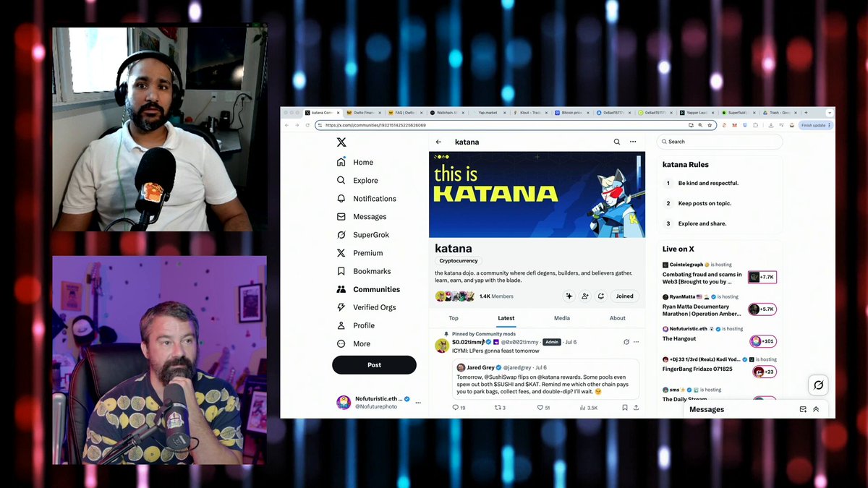
Task: Expand the Messages drawer with chevrons
Action: tap(816, 409)
